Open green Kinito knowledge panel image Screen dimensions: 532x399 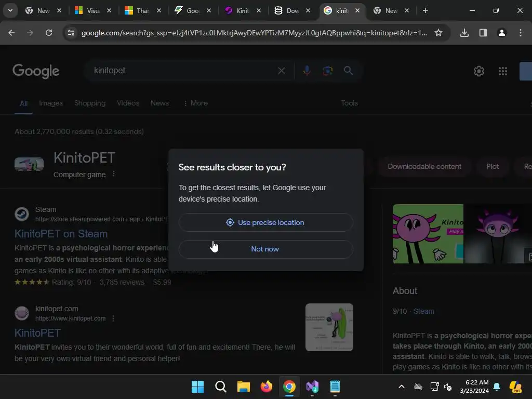428,234
